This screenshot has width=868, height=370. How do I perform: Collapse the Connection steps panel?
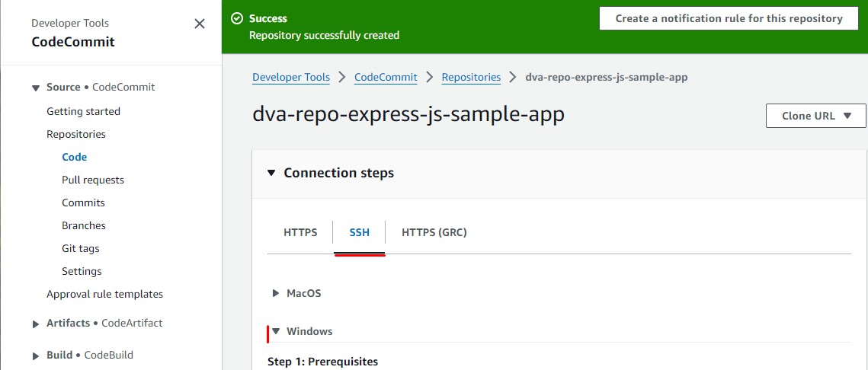(x=272, y=173)
